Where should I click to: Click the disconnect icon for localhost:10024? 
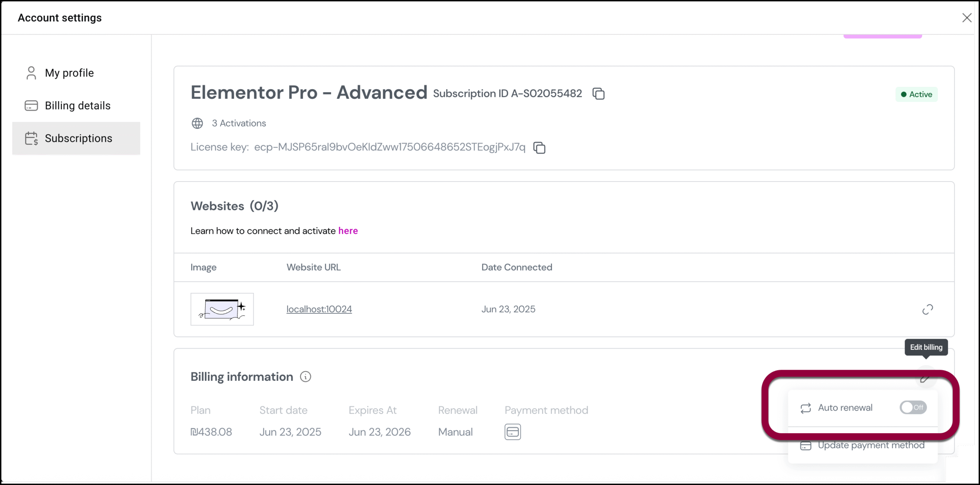pyautogui.click(x=927, y=309)
